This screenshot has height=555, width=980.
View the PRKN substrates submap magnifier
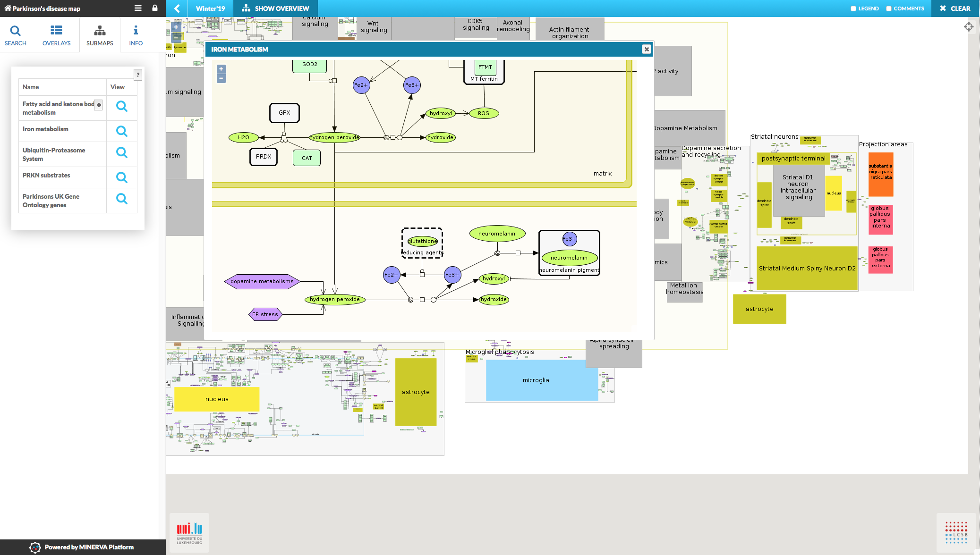[122, 177]
